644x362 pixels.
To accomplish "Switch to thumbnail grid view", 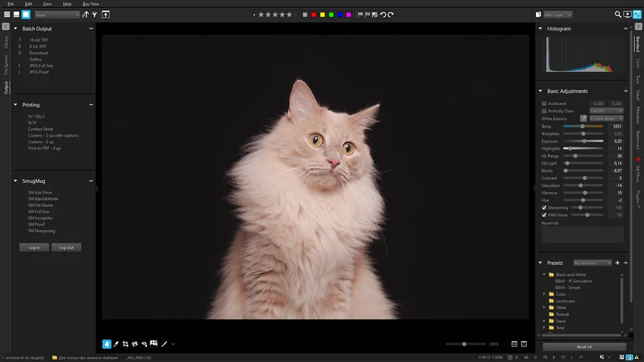I will [x=6, y=14].
